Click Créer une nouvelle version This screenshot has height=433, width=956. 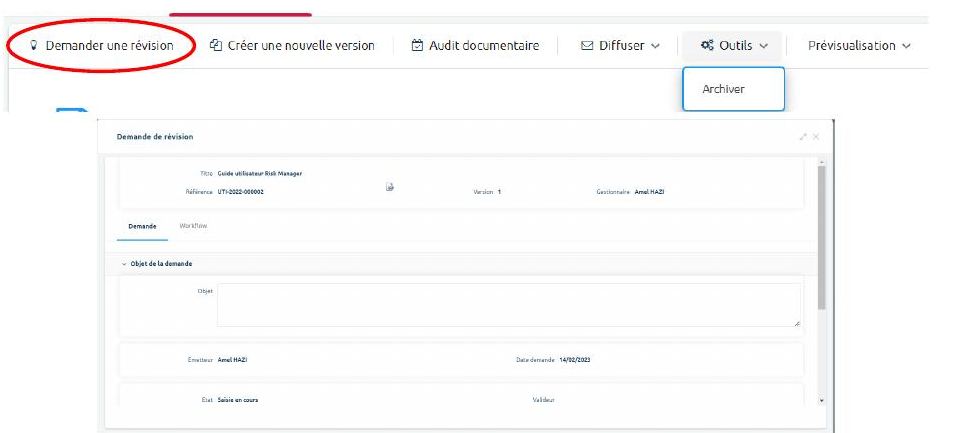click(x=292, y=46)
